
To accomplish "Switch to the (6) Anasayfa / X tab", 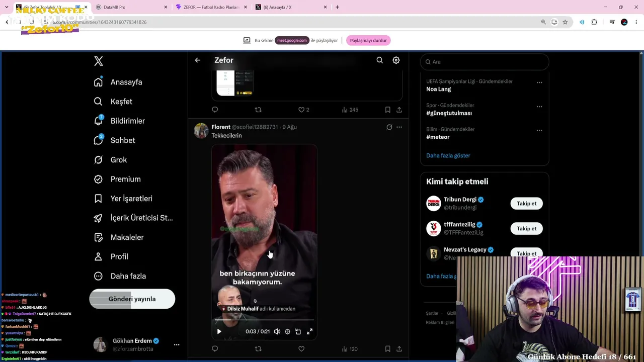I will [291, 8].
